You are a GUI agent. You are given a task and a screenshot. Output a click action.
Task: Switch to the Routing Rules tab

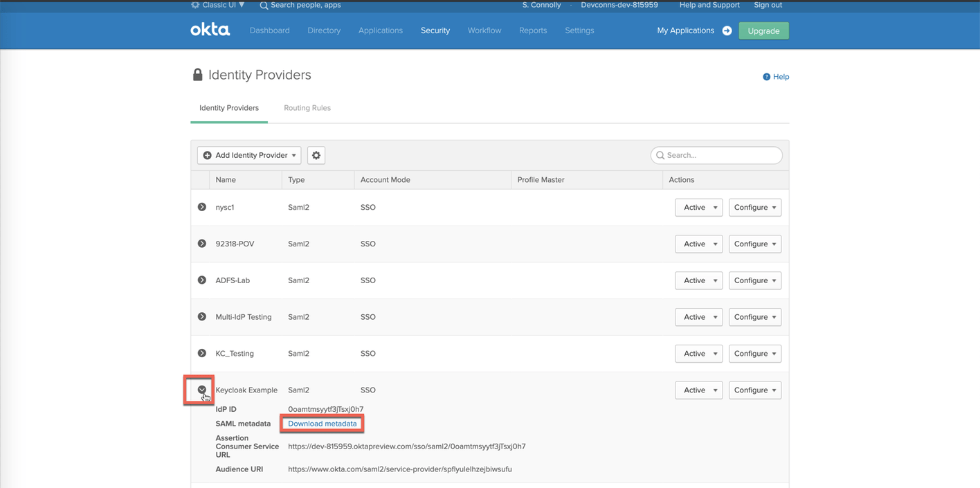[x=307, y=108]
